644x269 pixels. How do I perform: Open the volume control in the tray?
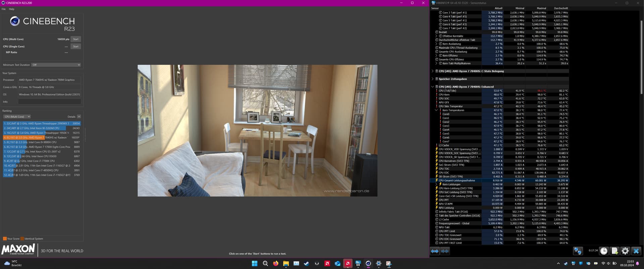tap(608, 263)
